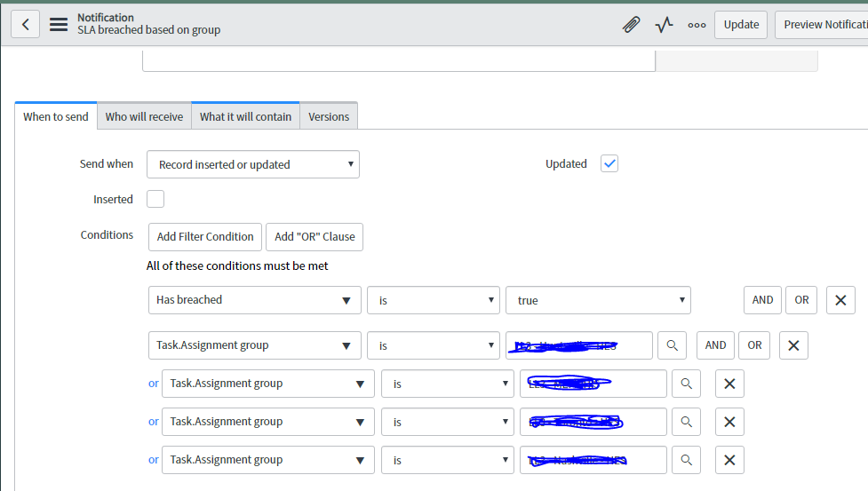868x491 pixels.
Task: Click OR button in Has breached row
Action: click(801, 300)
